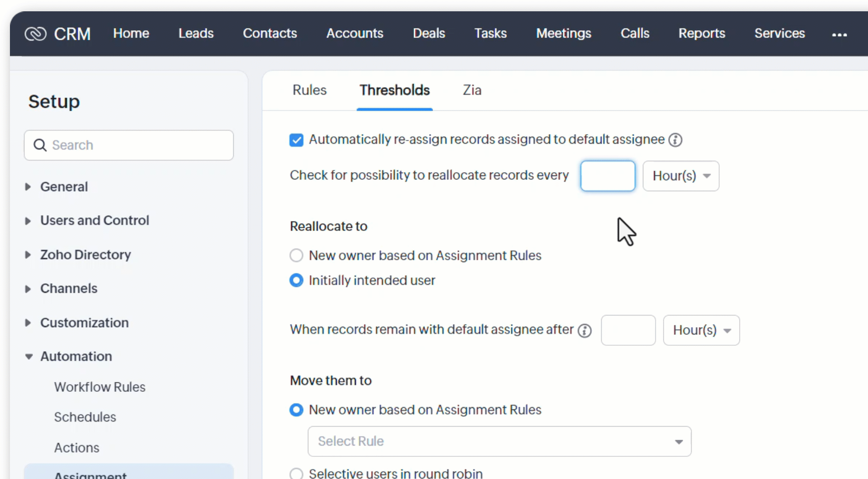This screenshot has height=479, width=868.
Task: Open the Select Rule dropdown
Action: (499, 441)
